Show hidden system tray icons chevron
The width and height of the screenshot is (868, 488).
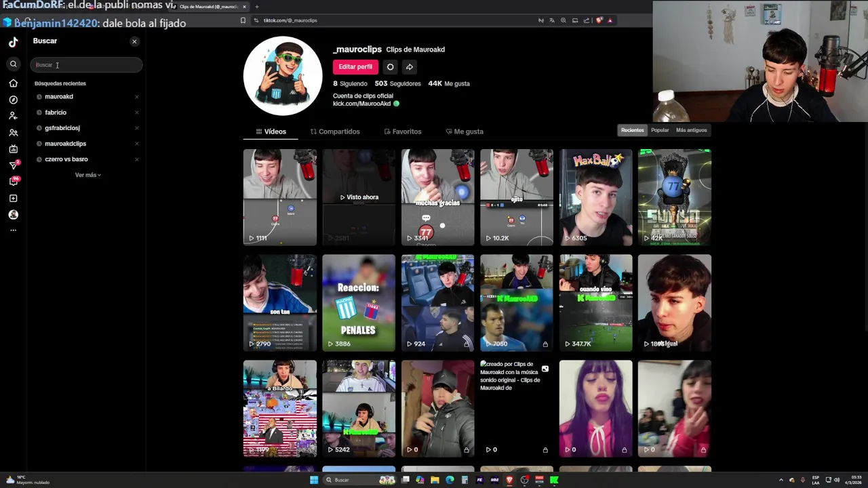[781, 480]
